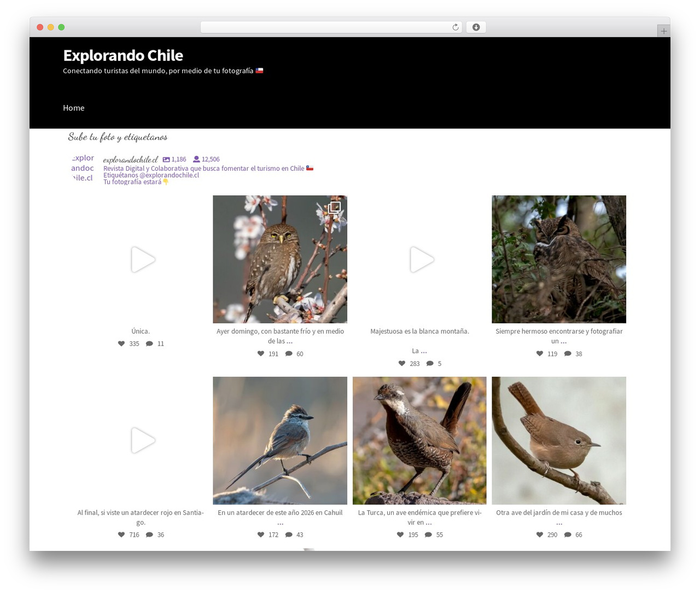The image size is (700, 593).
Task: Open the Home menu item
Action: [x=74, y=108]
